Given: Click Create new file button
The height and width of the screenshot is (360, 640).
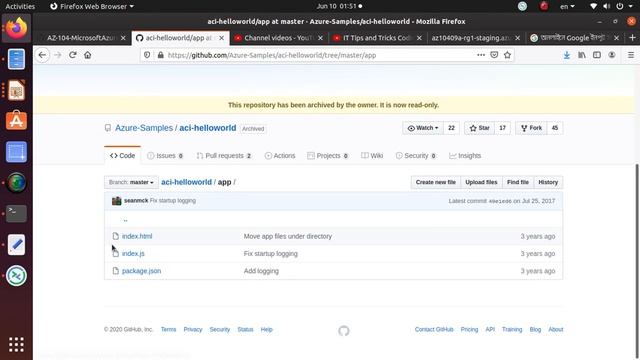Looking at the screenshot, I should (x=436, y=182).
